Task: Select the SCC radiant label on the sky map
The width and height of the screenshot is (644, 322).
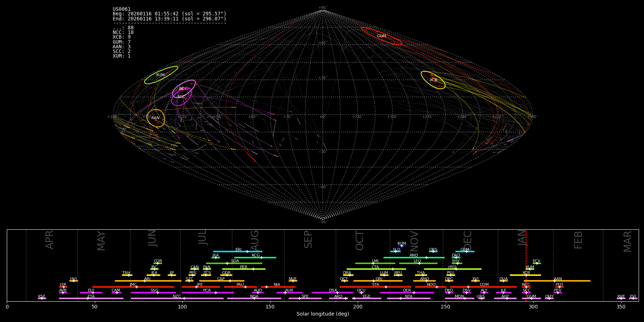Action: [x=181, y=97]
